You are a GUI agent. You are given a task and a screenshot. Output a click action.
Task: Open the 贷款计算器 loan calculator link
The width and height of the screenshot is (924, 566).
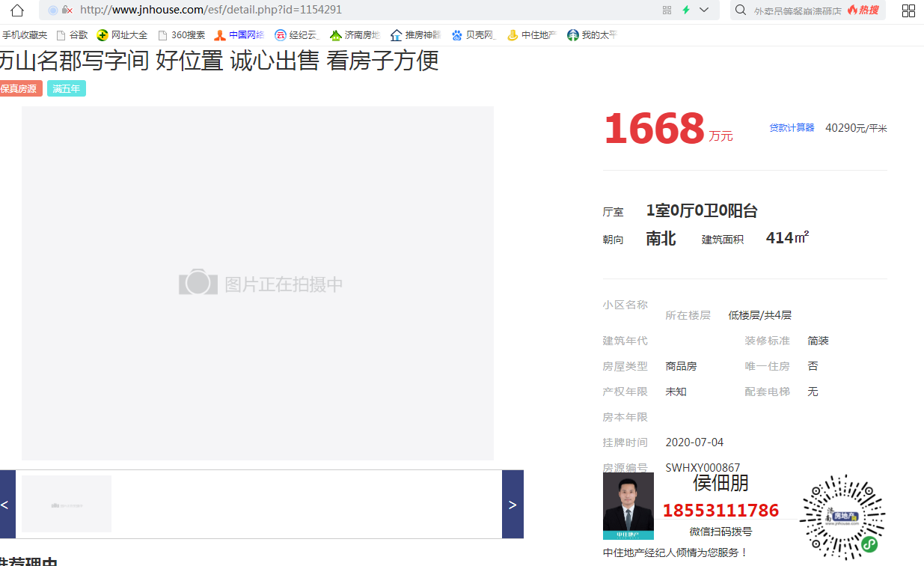click(792, 127)
